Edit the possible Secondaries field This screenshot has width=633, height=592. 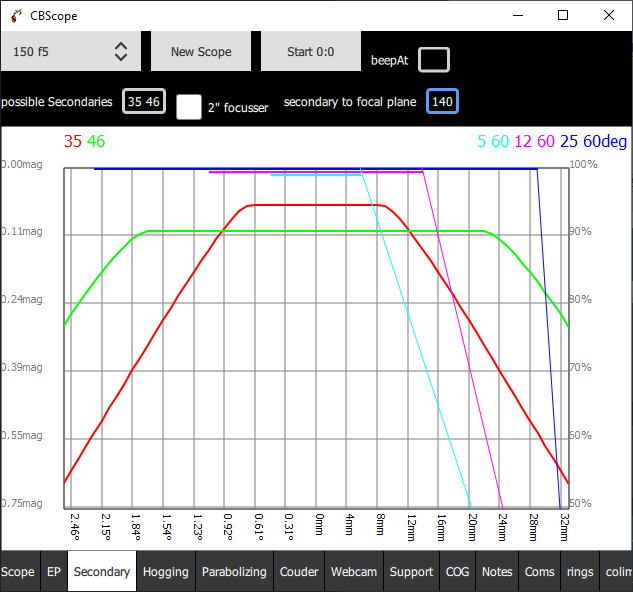coord(144,101)
